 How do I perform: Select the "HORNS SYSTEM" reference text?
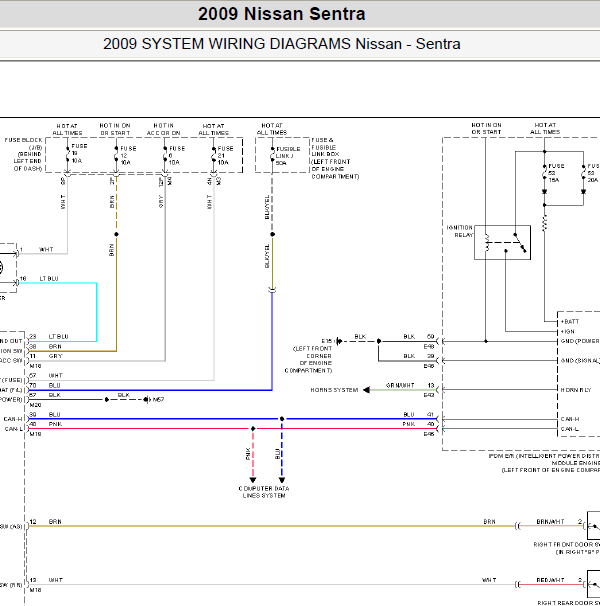coord(334,390)
